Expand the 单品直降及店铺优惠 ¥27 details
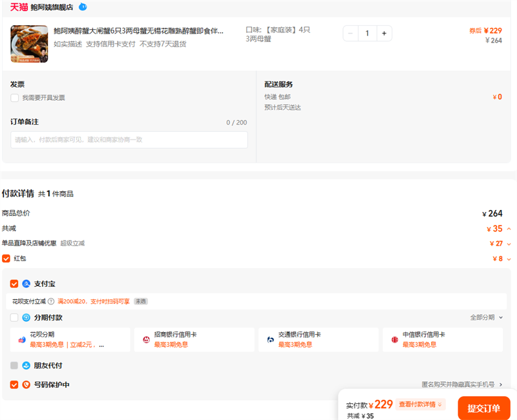 tap(509, 244)
